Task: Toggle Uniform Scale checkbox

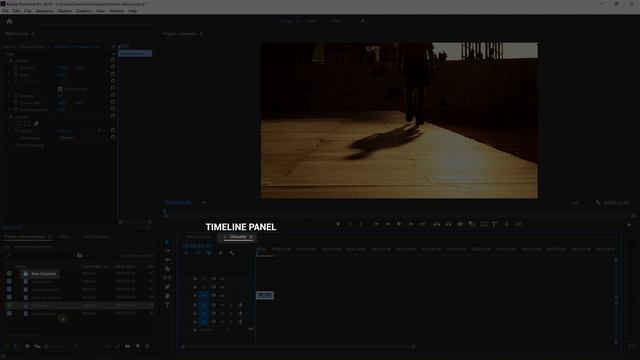Action: pos(60,89)
